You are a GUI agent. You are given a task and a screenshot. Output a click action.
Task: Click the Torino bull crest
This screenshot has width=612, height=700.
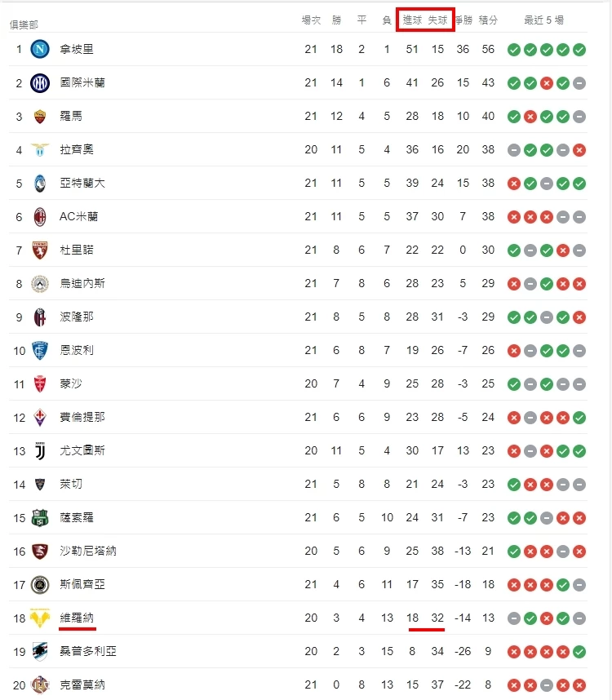coord(40,250)
